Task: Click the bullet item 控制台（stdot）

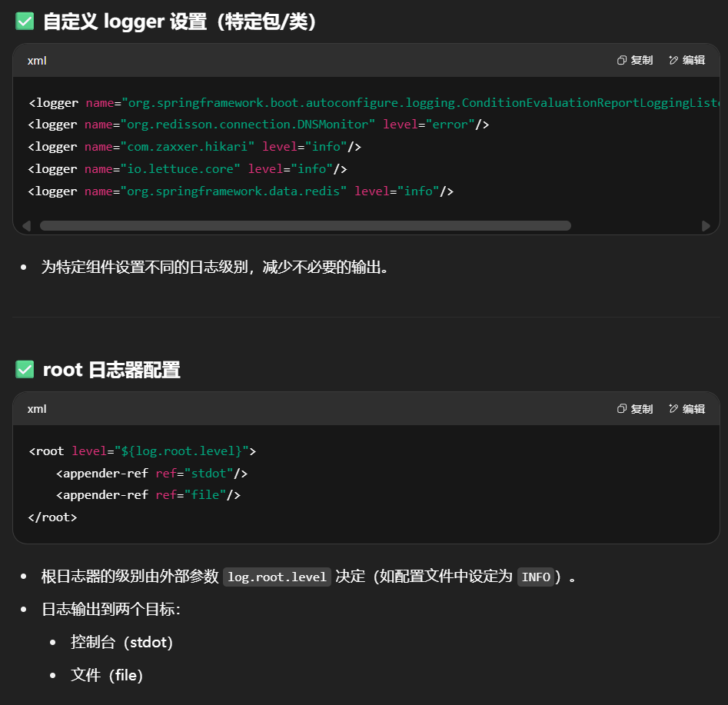Action: pos(121,642)
